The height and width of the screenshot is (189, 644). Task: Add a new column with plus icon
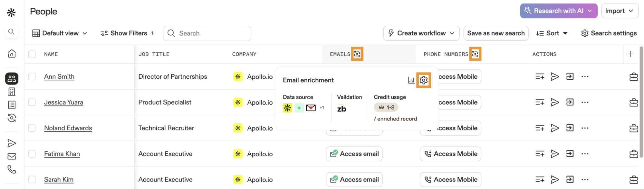point(630,54)
